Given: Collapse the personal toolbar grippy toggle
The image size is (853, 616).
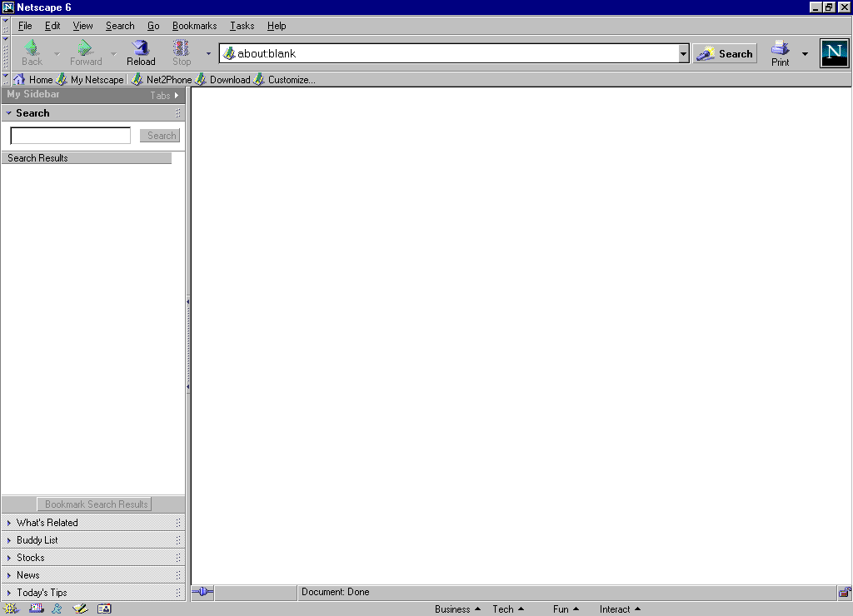Looking at the screenshot, I should 6,79.
